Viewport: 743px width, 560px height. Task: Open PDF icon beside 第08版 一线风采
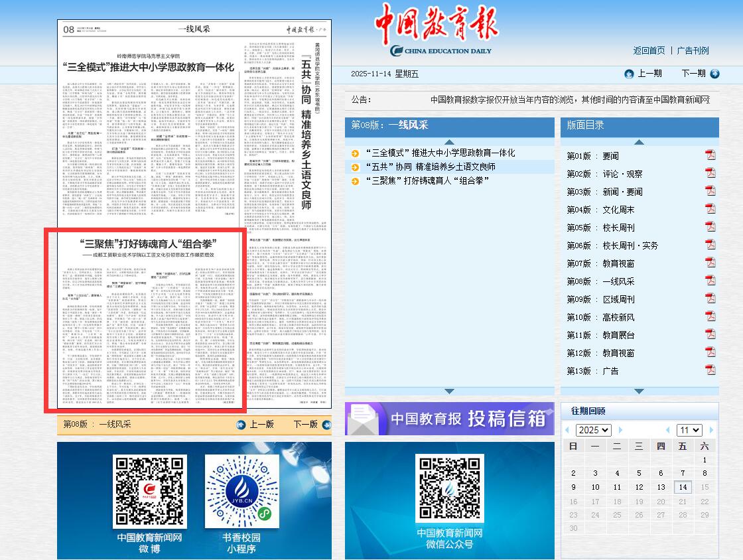pyautogui.click(x=711, y=280)
